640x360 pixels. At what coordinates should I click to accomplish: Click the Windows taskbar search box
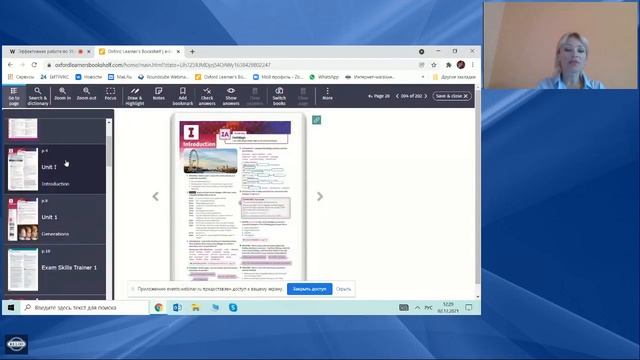click(x=84, y=307)
